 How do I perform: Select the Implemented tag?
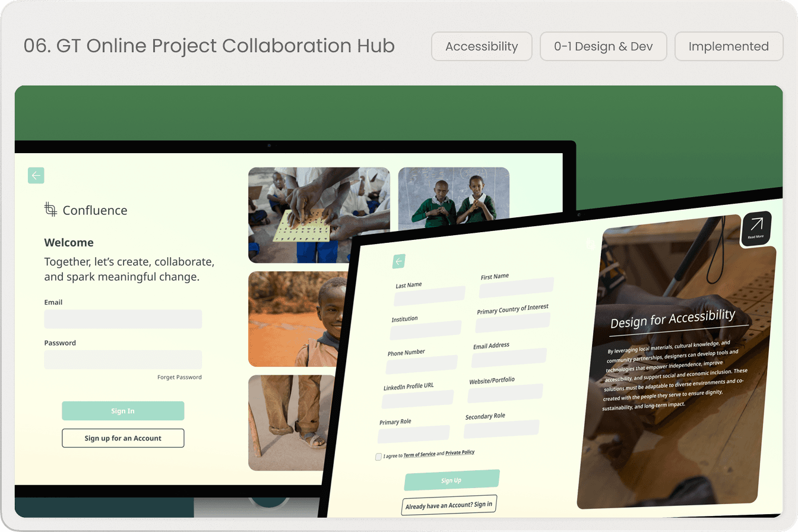[x=729, y=46]
